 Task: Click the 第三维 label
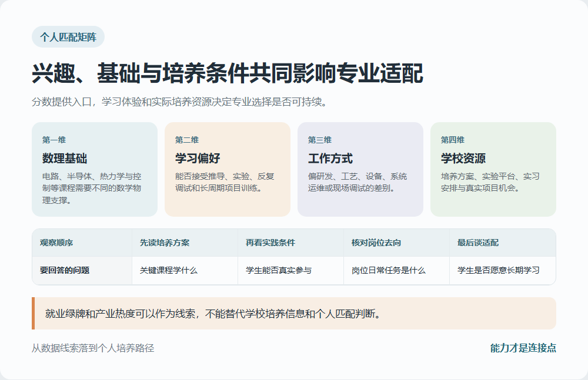click(320, 140)
